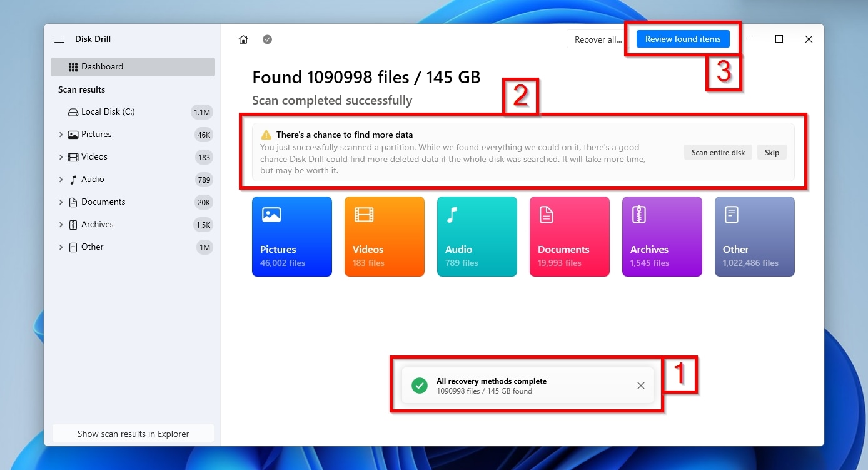Click the Local Disk drive icon
This screenshot has width=868, height=470.
(73, 112)
